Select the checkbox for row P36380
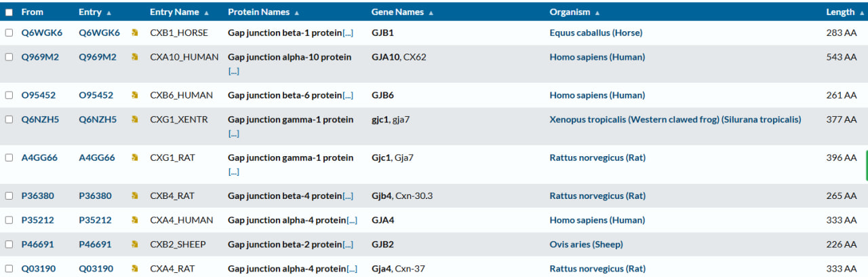This screenshot has width=868, height=277. (x=9, y=196)
